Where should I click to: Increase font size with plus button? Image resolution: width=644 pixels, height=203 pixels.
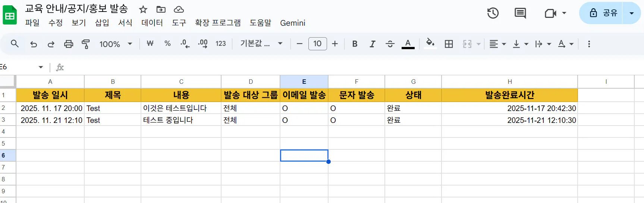point(335,44)
